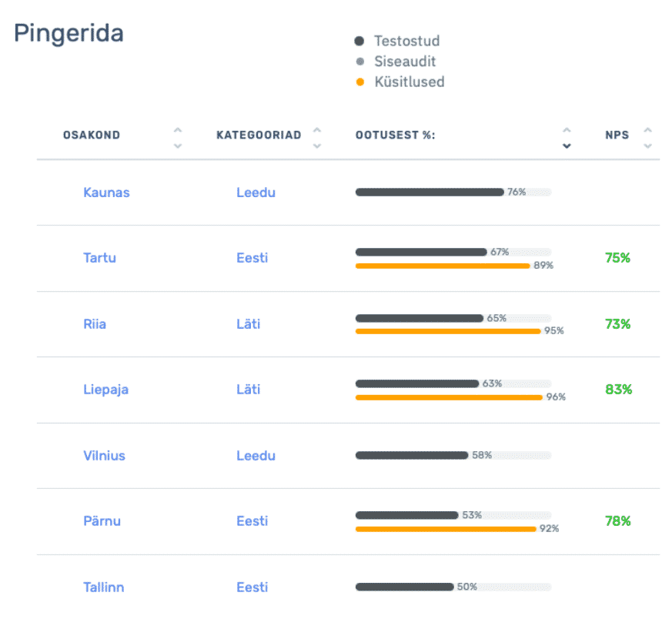The height and width of the screenshot is (636, 672).
Task: Open the Liepaja department link
Action: (x=105, y=390)
